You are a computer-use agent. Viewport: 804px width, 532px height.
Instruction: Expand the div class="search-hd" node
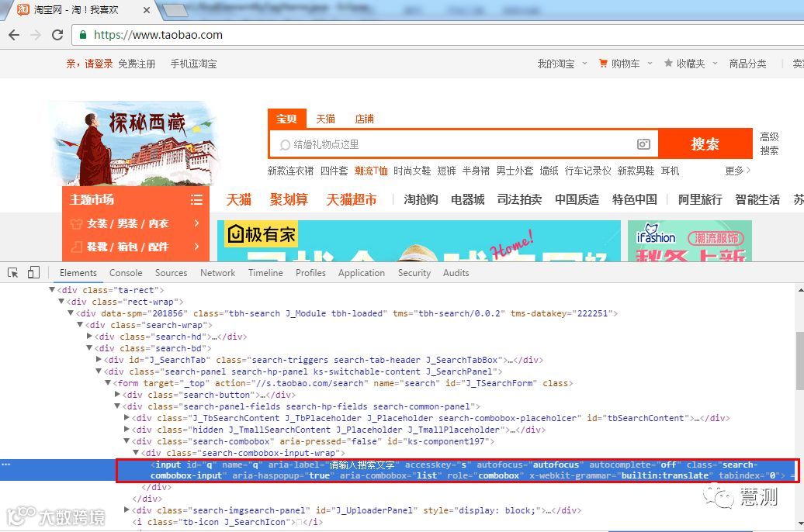tap(89, 337)
